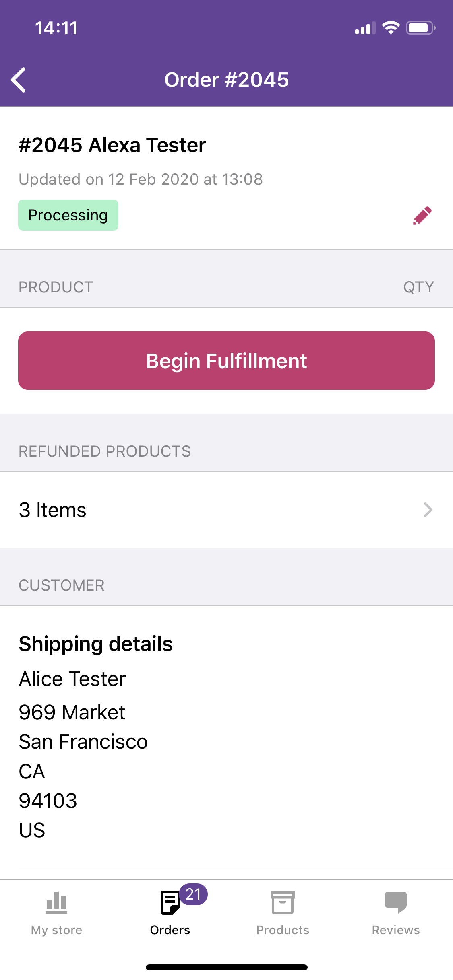Screen dimensions: 453x980
Task: Open the Products box icon
Action: tap(283, 902)
